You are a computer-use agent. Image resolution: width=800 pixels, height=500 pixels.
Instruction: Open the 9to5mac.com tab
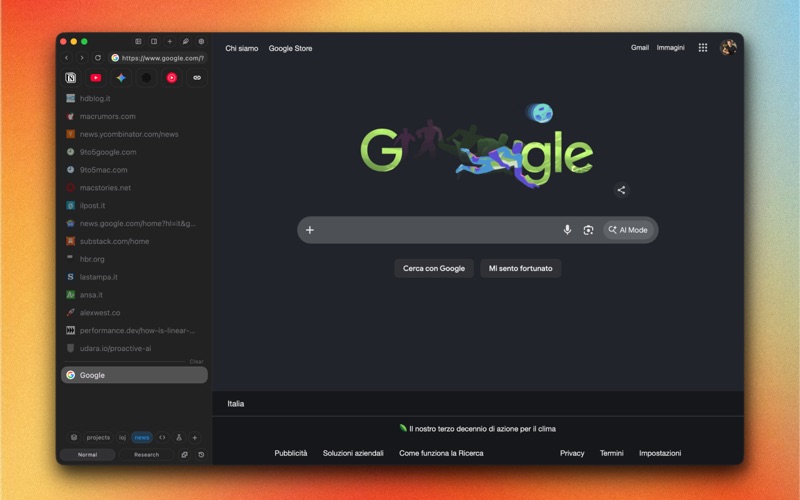tap(134, 170)
